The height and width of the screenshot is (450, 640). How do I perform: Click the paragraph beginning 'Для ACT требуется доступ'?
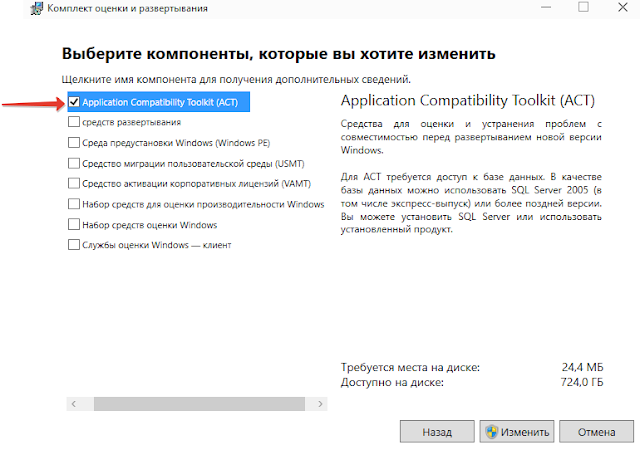point(471,203)
